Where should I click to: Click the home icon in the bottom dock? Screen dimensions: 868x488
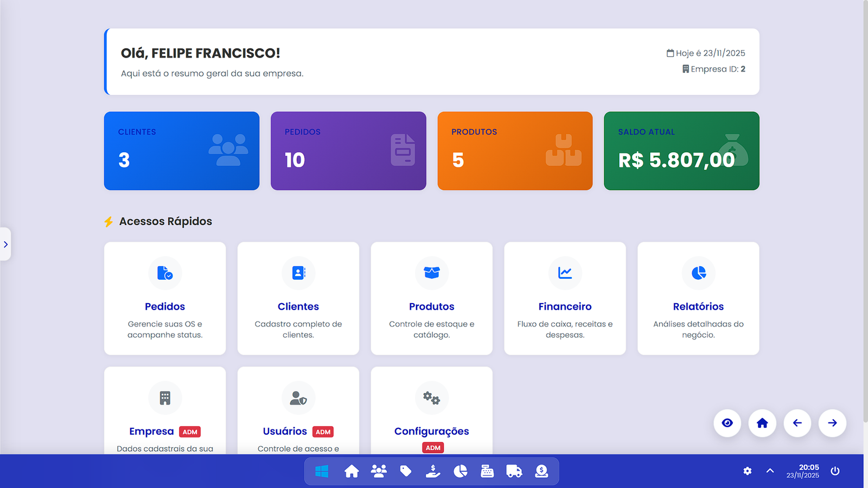pyautogui.click(x=352, y=471)
